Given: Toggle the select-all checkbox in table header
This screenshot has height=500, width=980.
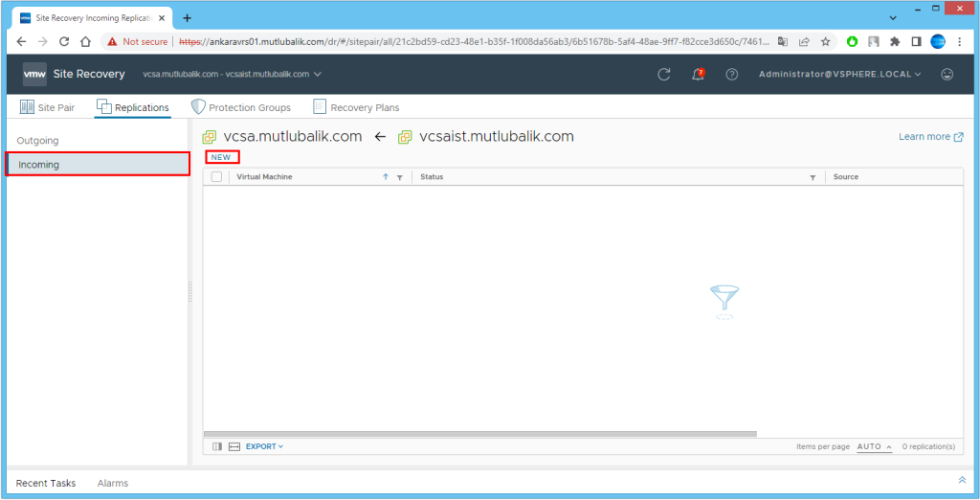Looking at the screenshot, I should (x=217, y=177).
